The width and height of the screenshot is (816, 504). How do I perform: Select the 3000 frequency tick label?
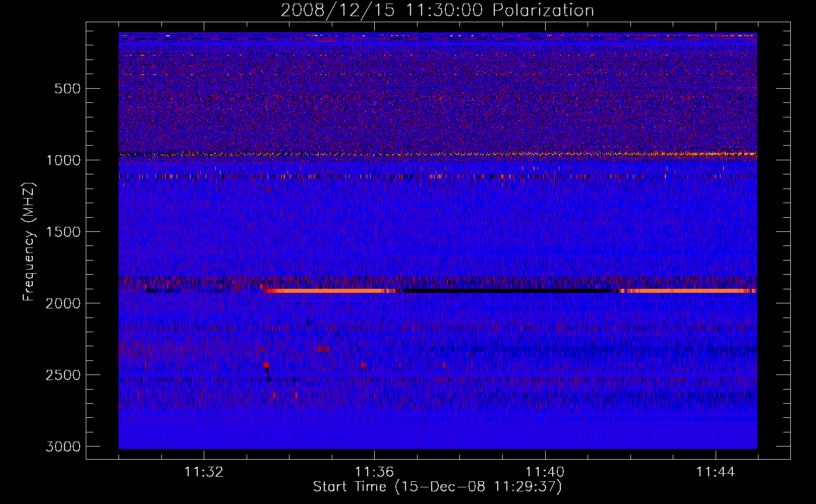point(63,447)
